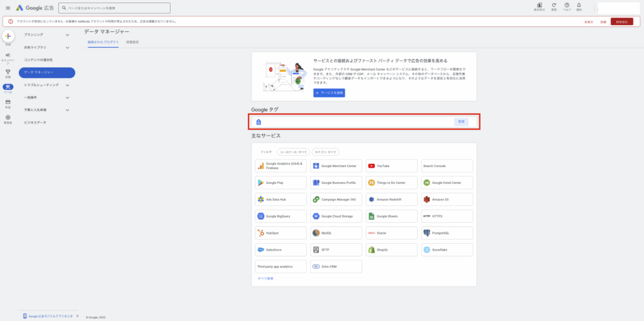Select the Google Play card

[280, 183]
